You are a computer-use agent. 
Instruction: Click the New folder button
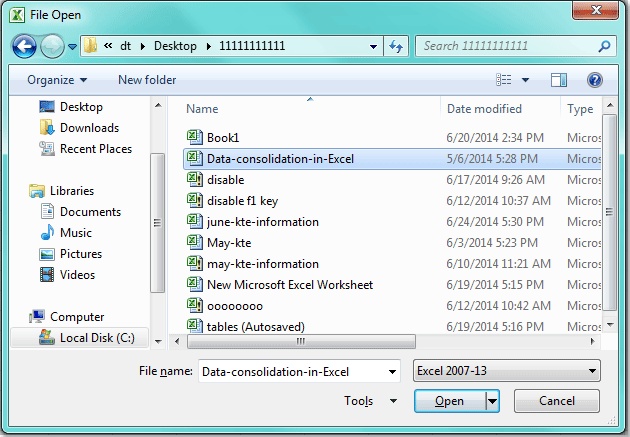coord(147,80)
